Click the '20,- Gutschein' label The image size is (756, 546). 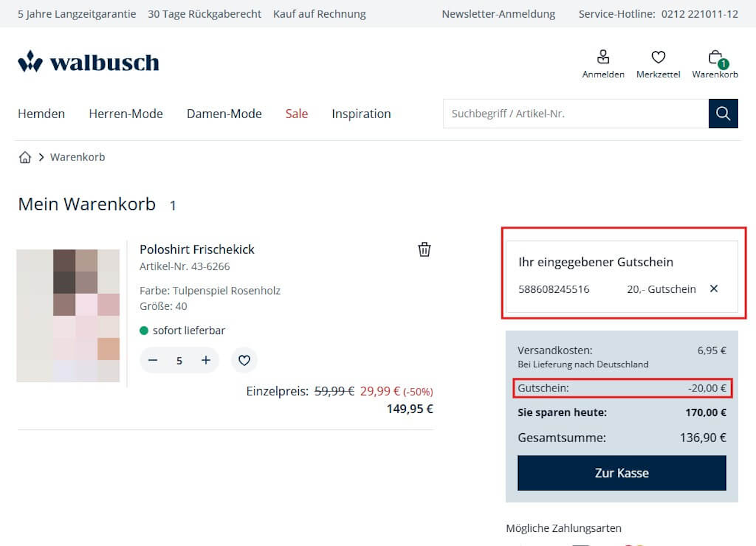click(x=661, y=289)
